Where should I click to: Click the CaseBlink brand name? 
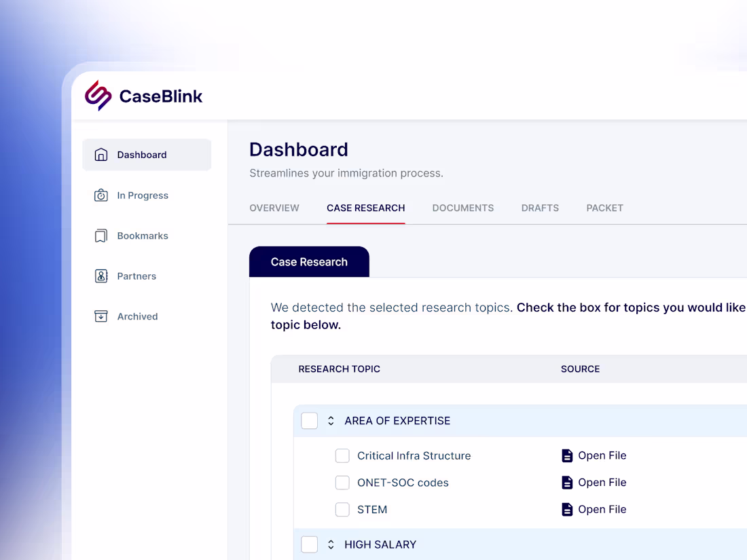tap(161, 96)
